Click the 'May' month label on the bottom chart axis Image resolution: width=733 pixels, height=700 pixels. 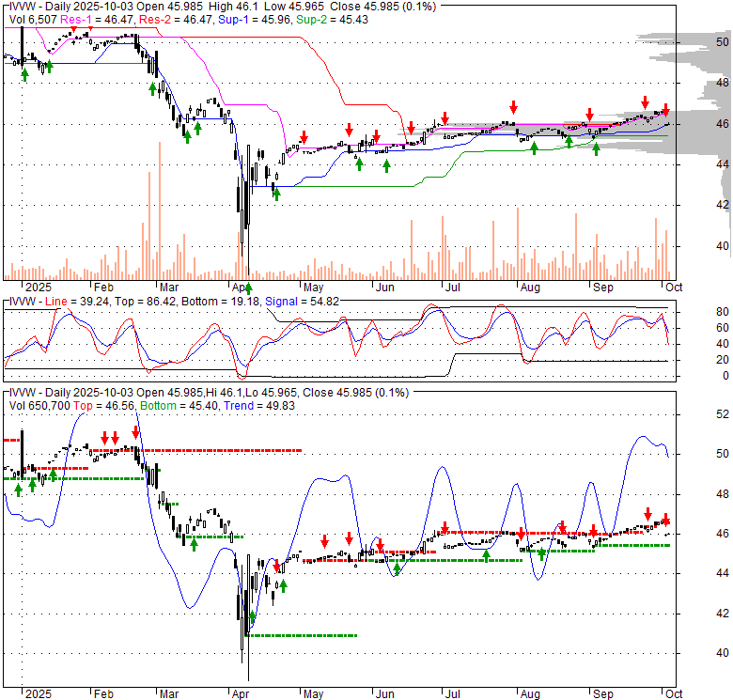click(x=313, y=694)
